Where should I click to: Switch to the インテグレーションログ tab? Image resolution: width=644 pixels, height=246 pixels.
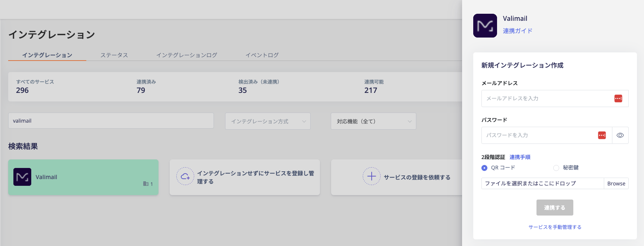coord(186,55)
